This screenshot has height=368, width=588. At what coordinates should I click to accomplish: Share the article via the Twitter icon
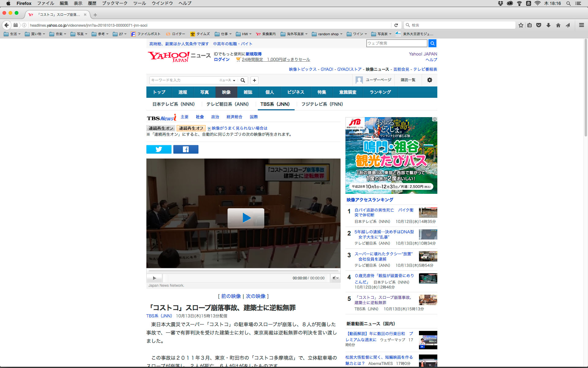click(159, 149)
